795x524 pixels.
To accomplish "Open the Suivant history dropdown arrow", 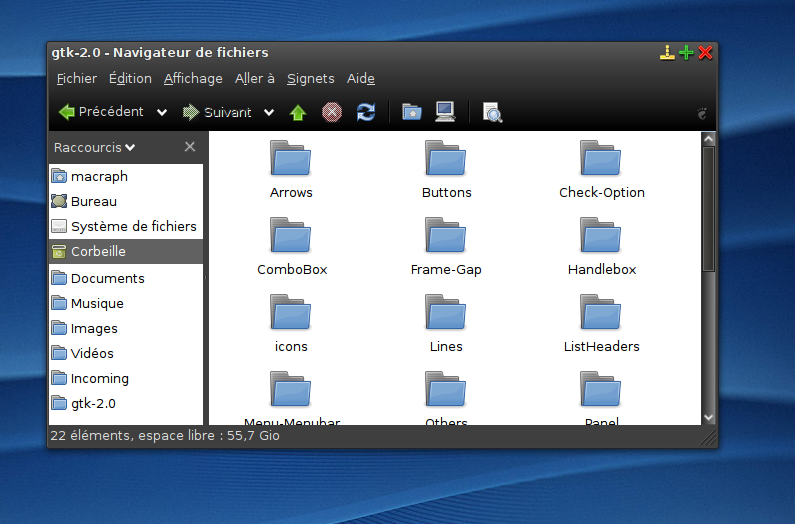I will (x=269, y=112).
